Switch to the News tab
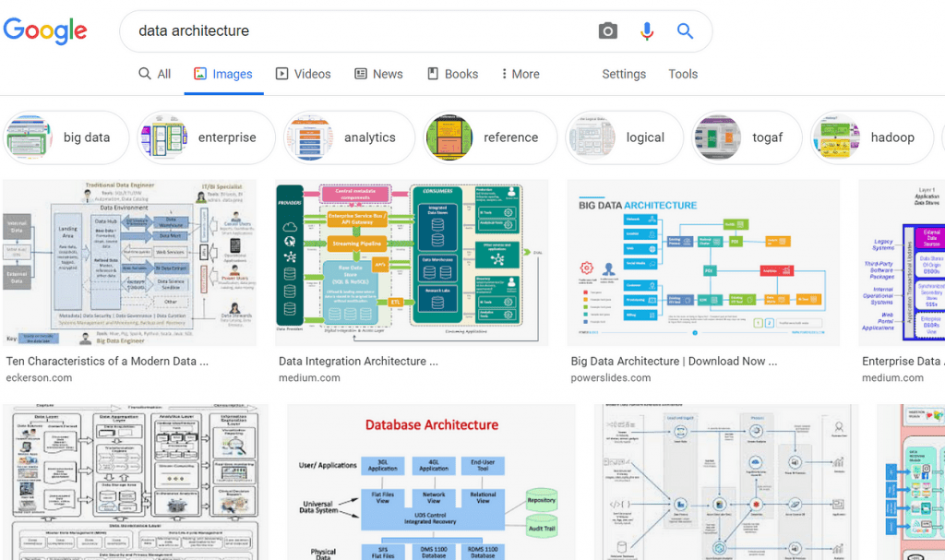945x560 pixels. pos(378,74)
